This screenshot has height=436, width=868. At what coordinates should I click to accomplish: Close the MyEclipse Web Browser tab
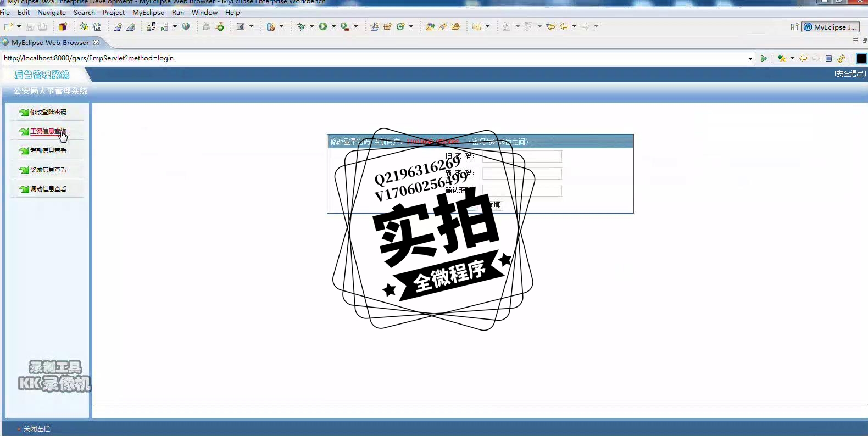click(x=96, y=42)
